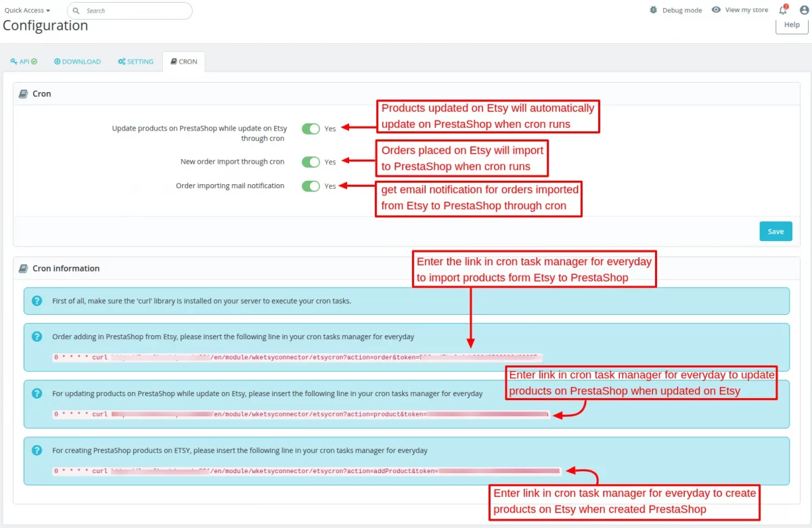Open the Debug mode link

click(x=682, y=10)
